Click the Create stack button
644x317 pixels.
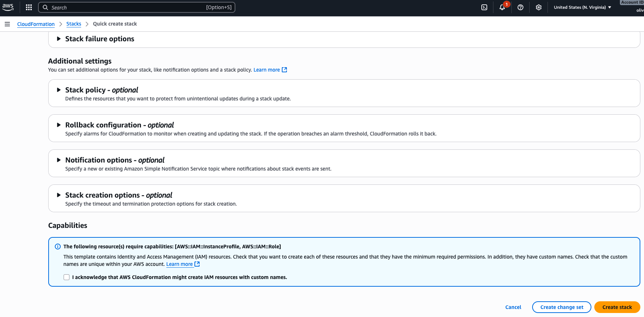pos(617,307)
